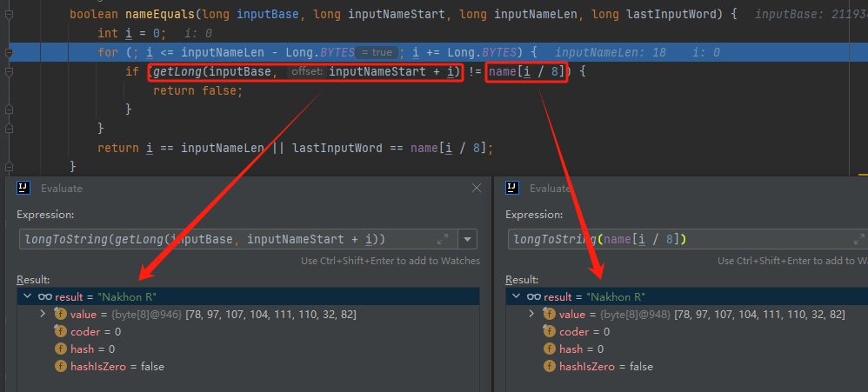Click "nameEquals" method name in code
This screenshot has width=868, height=392.
tap(161, 15)
